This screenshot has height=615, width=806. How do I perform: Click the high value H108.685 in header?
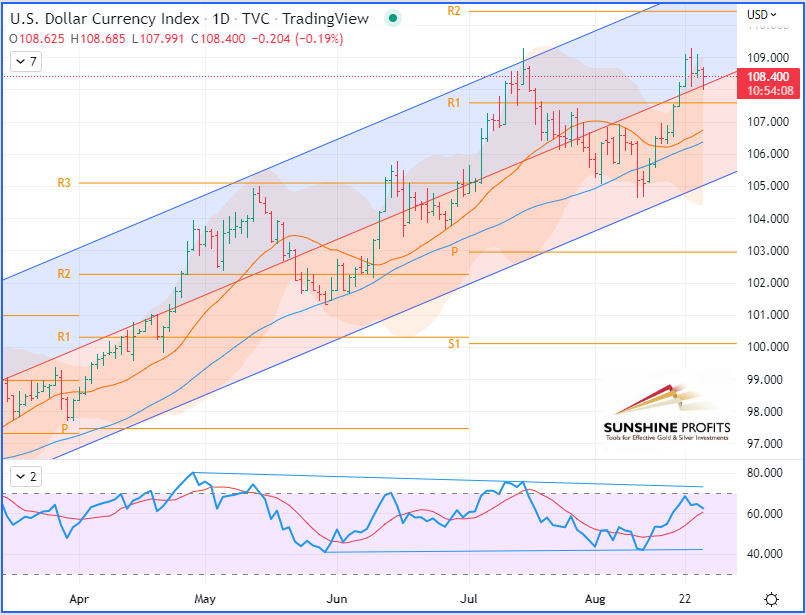[98, 39]
